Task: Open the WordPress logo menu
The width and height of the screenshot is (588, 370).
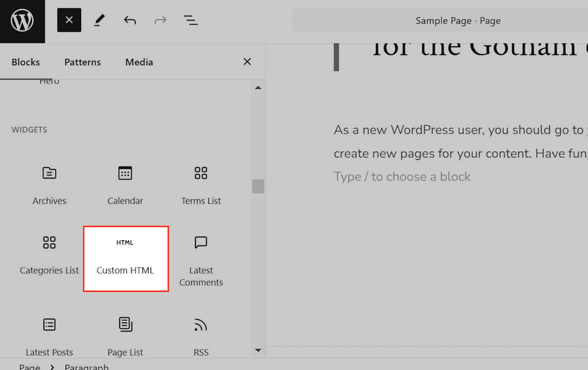Action: click(x=22, y=21)
